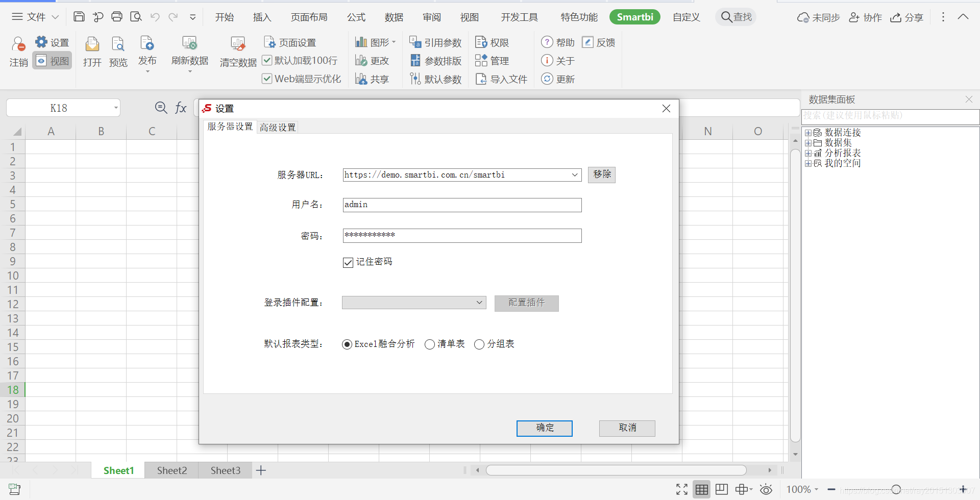Open the 文件 menu dropdown
This screenshot has width=980, height=500.
tap(36, 17)
